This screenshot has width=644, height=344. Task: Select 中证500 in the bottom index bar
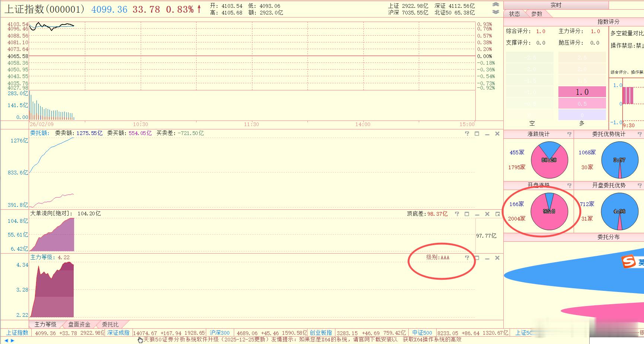pos(422,333)
